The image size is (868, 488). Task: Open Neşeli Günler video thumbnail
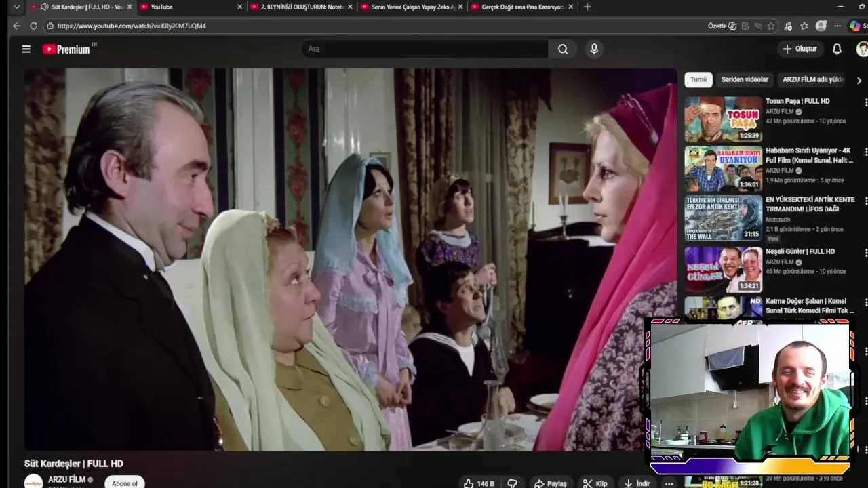723,269
